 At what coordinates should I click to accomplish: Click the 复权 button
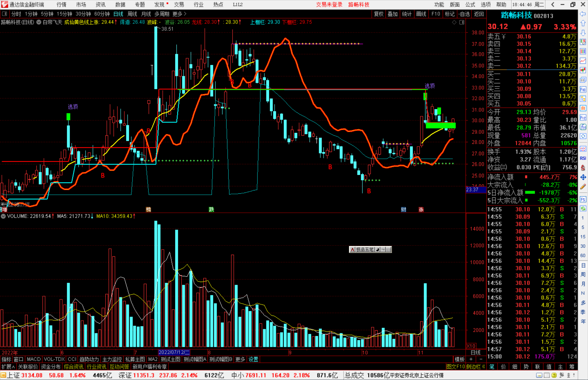pyautogui.click(x=378, y=14)
